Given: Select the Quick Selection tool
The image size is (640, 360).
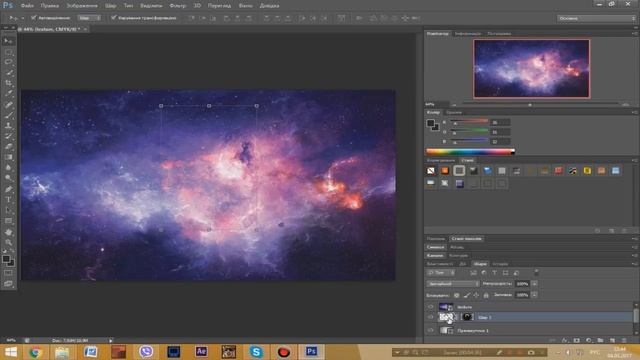Looking at the screenshot, I should click(9, 73).
